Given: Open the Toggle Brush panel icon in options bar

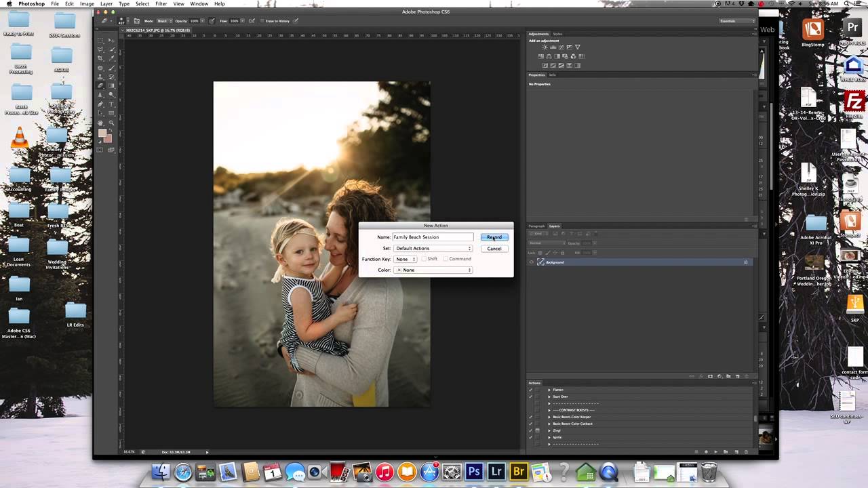Looking at the screenshot, I should (138, 21).
